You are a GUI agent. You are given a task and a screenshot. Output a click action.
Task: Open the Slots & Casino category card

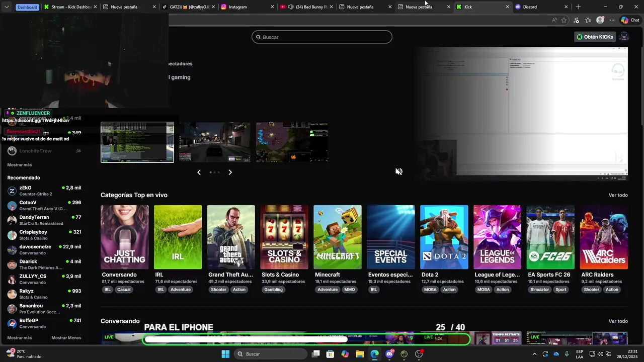click(x=284, y=237)
